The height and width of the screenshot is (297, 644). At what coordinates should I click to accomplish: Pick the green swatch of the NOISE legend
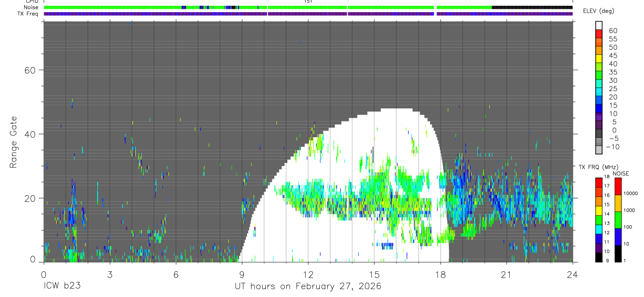pyautogui.click(x=618, y=219)
